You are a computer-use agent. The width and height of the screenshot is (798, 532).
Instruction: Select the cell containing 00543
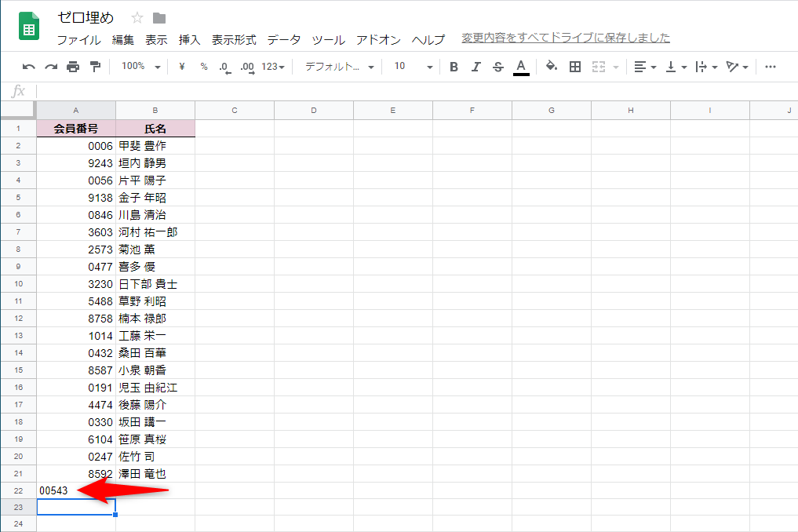coord(76,490)
